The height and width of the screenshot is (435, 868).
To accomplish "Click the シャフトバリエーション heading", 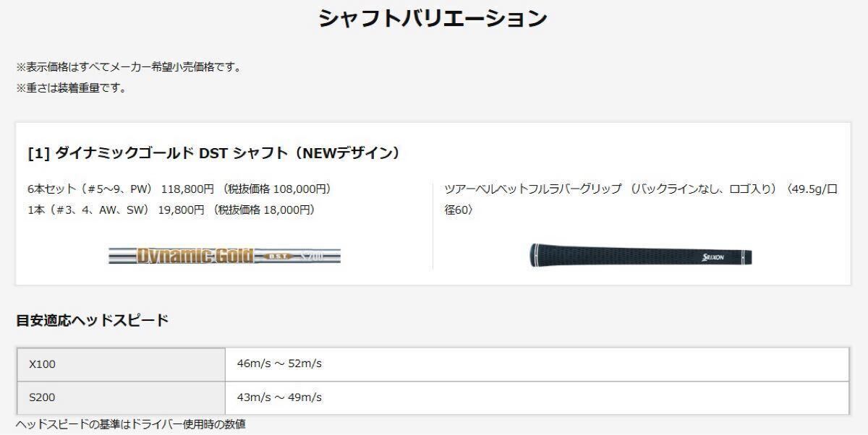I will (433, 18).
